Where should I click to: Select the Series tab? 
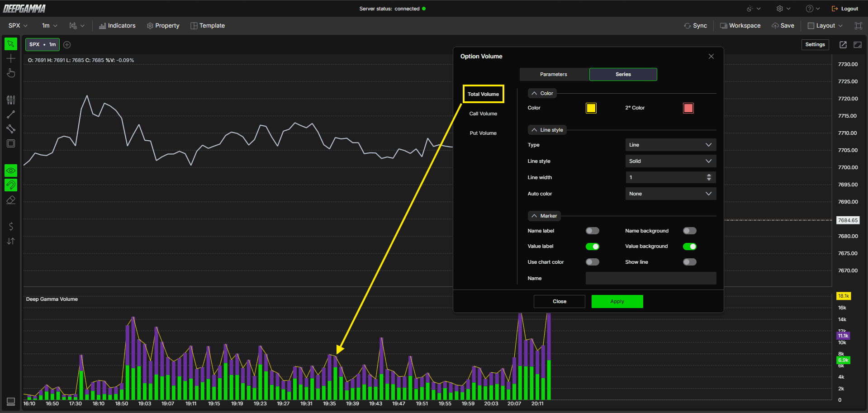click(623, 74)
